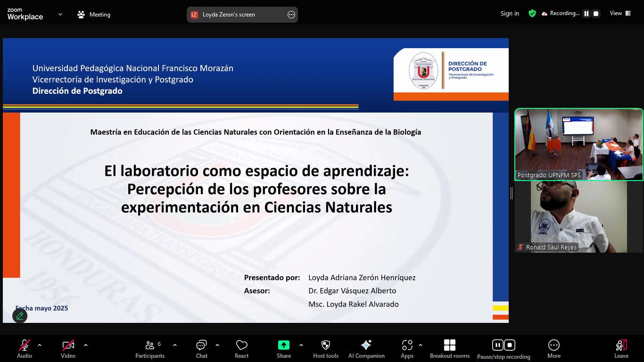Open the React emoji menu
Viewport: 644px width, 362px height.
point(242,349)
